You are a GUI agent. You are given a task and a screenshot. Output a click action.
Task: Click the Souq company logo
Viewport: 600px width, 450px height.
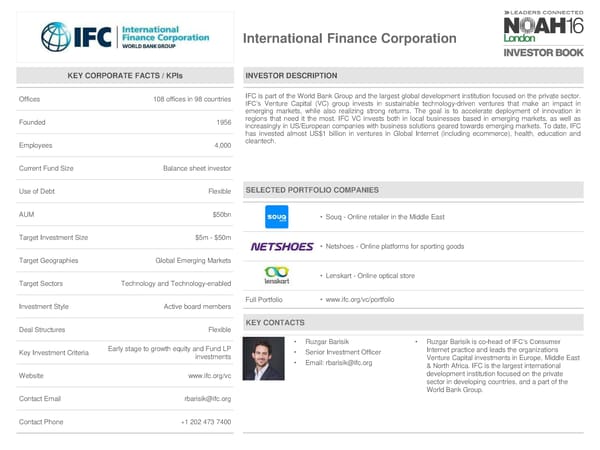(277, 217)
